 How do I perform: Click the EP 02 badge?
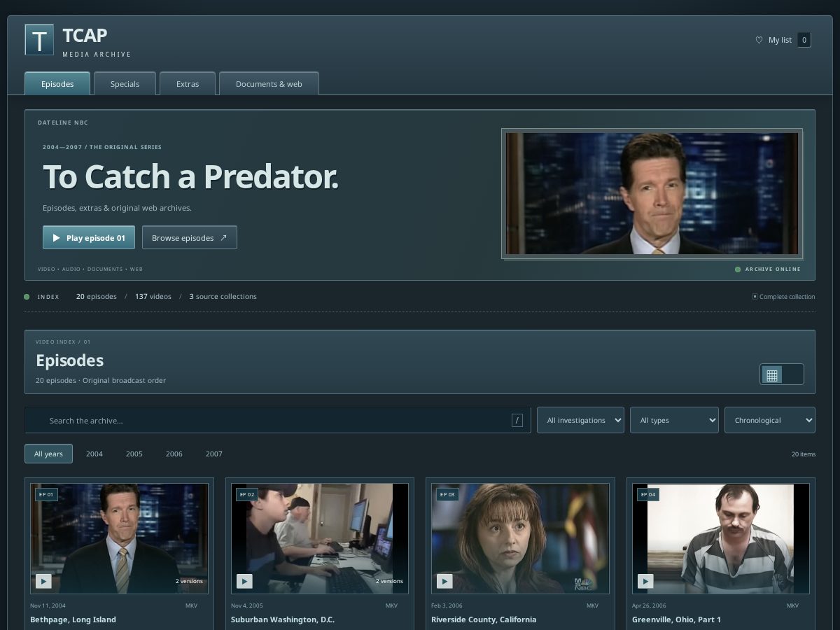pyautogui.click(x=247, y=494)
